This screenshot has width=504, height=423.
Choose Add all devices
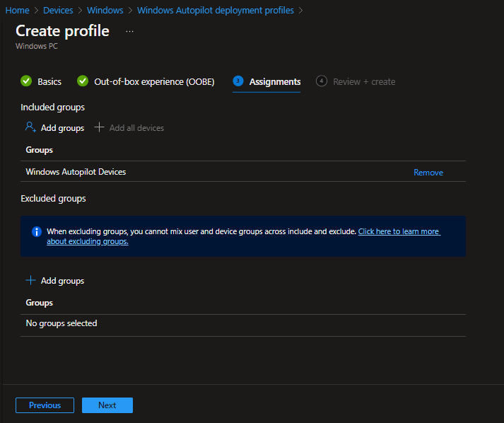coord(136,128)
